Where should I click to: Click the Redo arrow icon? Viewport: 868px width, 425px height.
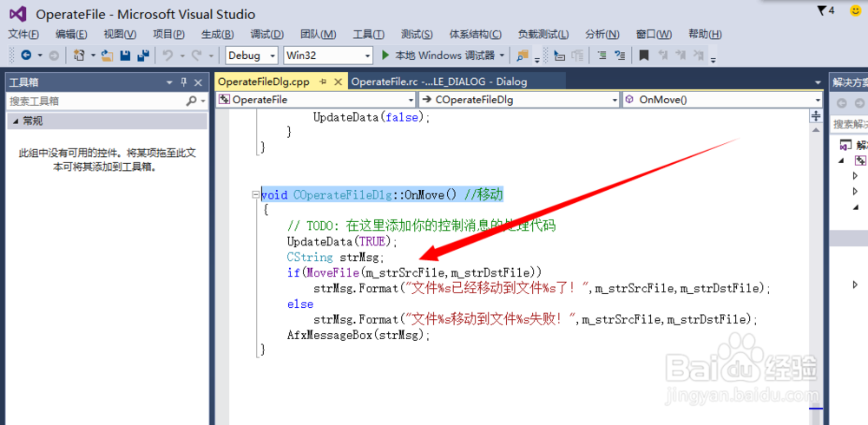(196, 56)
